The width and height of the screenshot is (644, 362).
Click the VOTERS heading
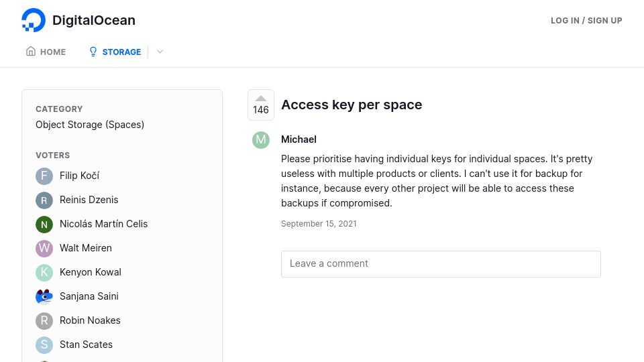pyautogui.click(x=52, y=155)
